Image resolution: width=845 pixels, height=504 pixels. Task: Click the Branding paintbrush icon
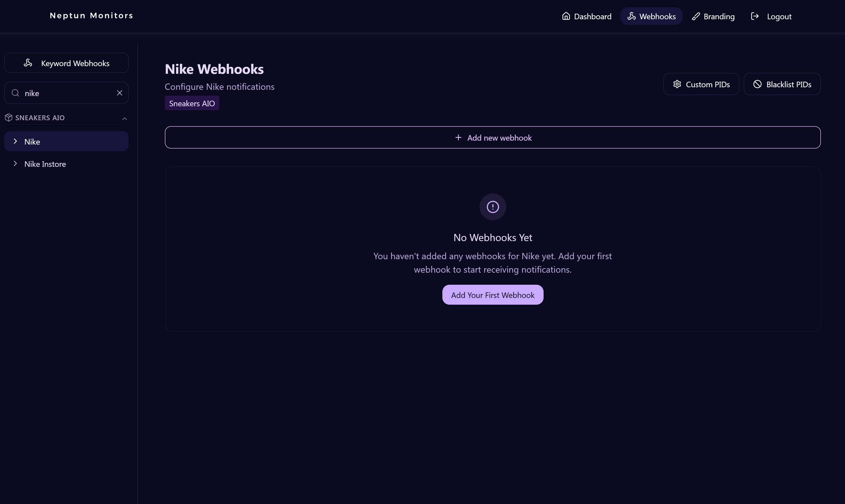(x=696, y=16)
